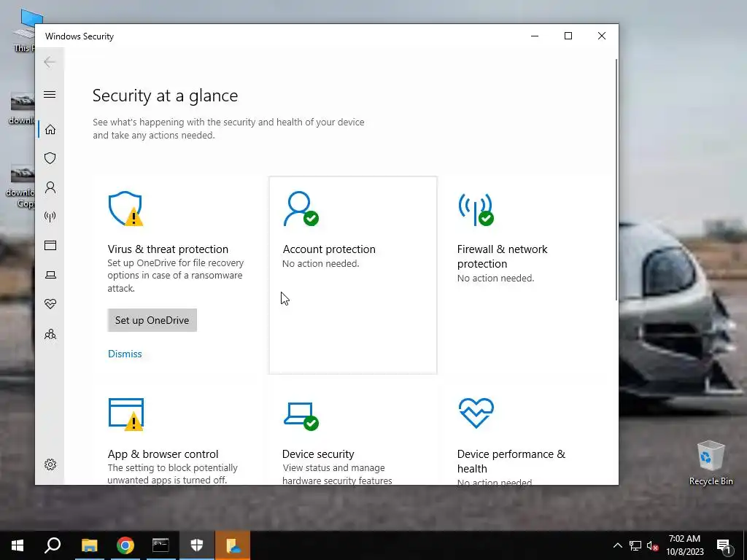This screenshot has width=747, height=560.
Task: Open the Virus & threat protection heading
Action: coord(168,249)
